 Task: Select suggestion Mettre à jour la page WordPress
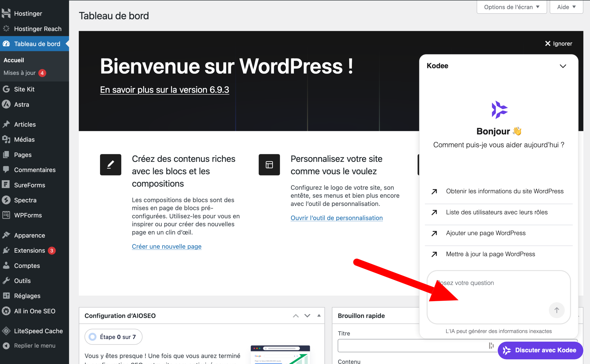click(x=499, y=254)
